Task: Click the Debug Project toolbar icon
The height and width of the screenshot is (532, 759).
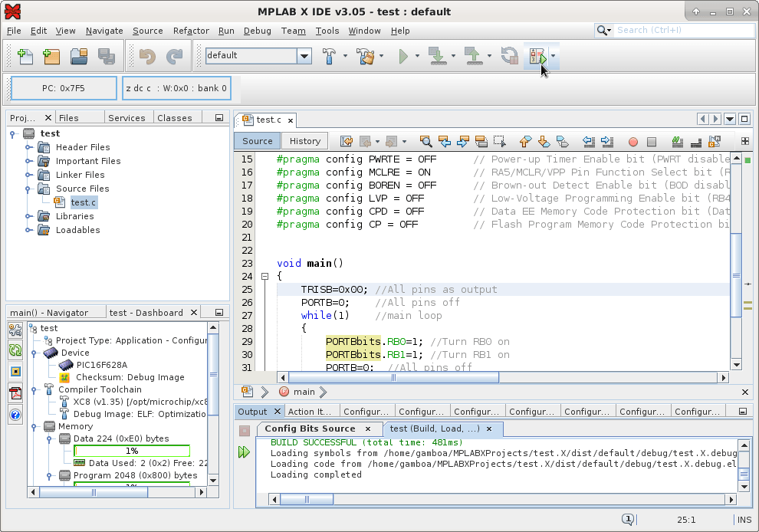Action: 537,56
